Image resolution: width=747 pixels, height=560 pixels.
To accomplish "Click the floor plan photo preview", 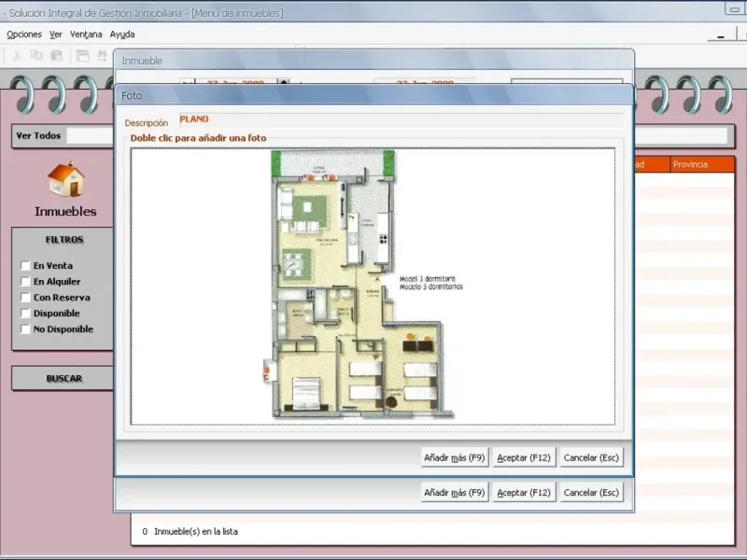I will point(373,287).
